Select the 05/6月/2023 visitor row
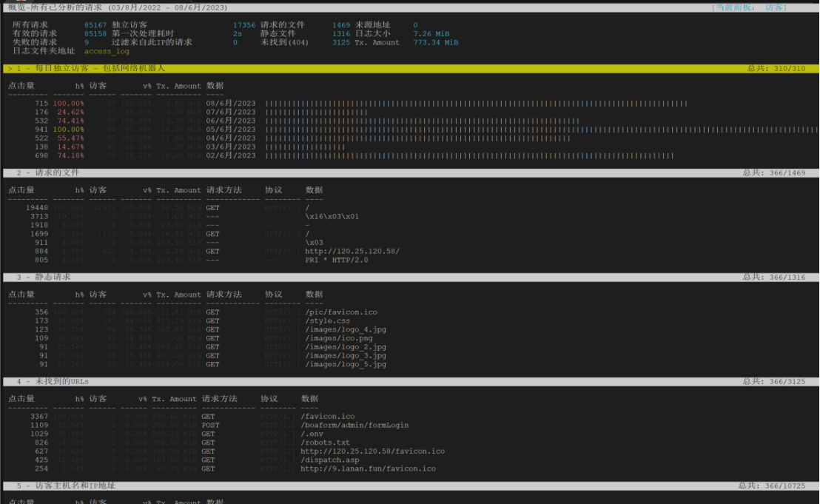This screenshot has width=820, height=504. [x=425, y=130]
